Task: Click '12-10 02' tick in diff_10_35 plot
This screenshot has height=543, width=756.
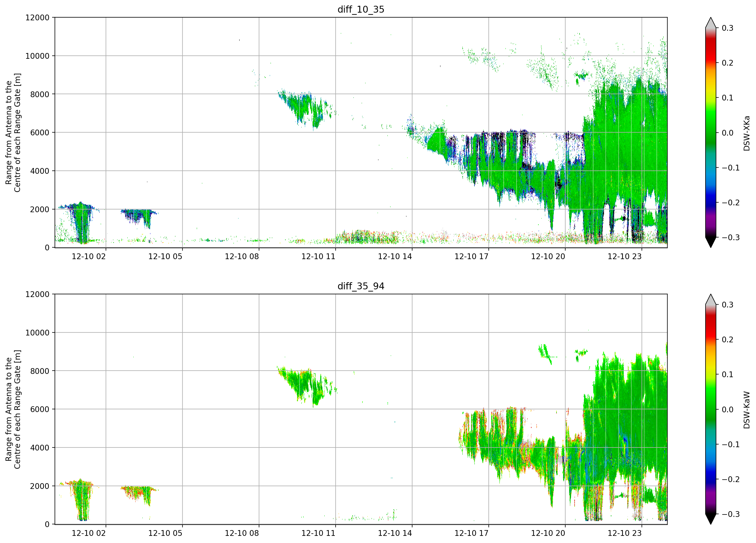Action: [89, 256]
